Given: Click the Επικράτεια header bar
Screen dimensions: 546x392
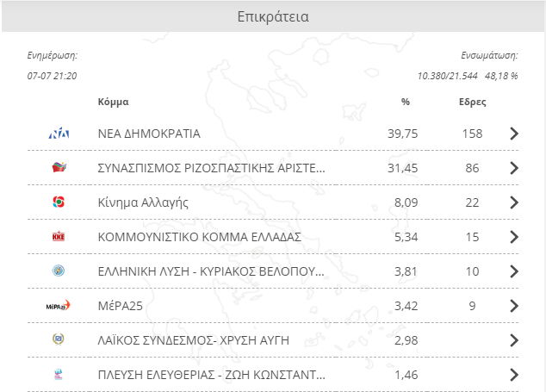Looking at the screenshot, I should pos(273,16).
